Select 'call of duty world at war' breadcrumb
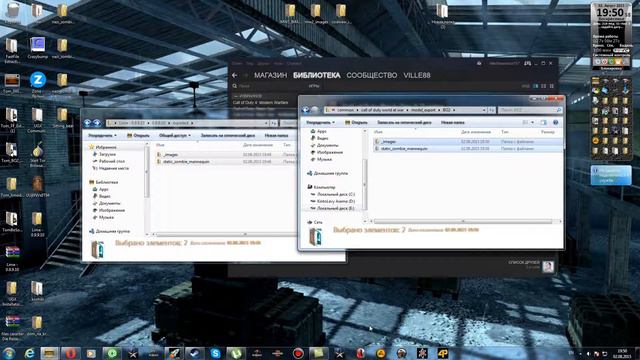 pyautogui.click(x=382, y=110)
